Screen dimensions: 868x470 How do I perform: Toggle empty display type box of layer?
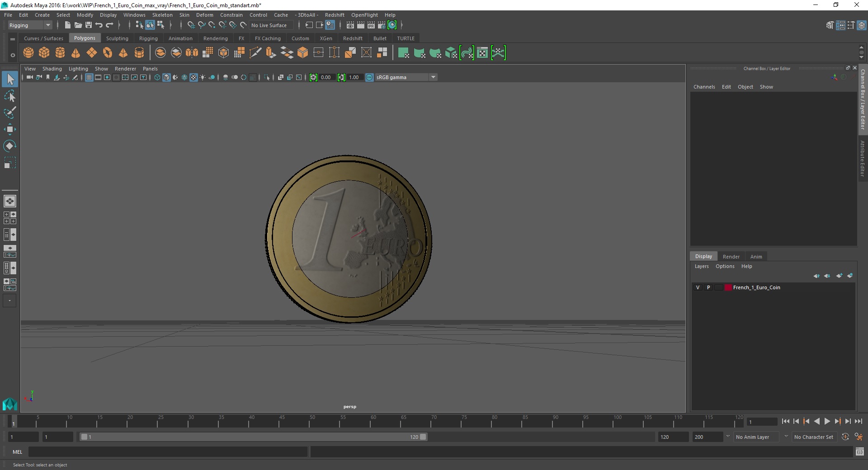point(718,287)
